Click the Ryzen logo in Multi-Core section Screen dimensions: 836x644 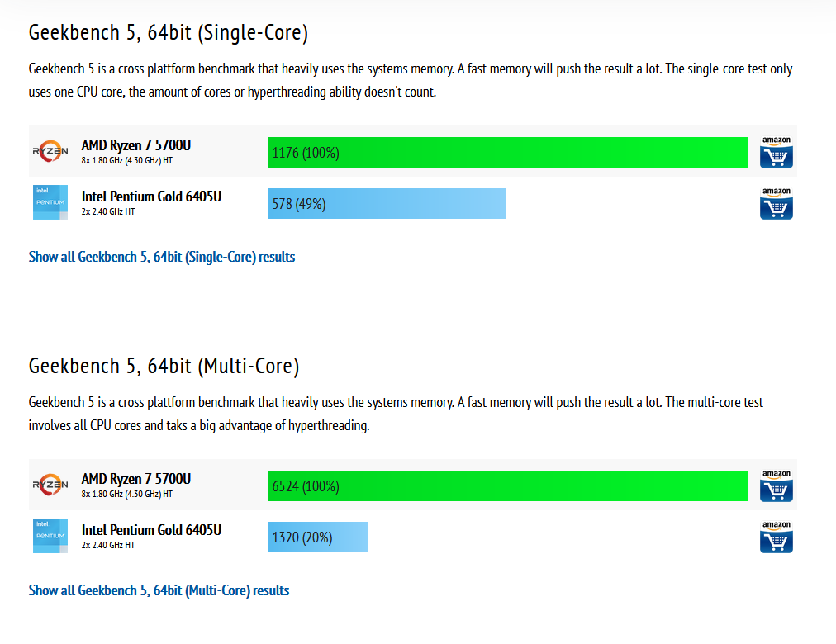(50, 485)
